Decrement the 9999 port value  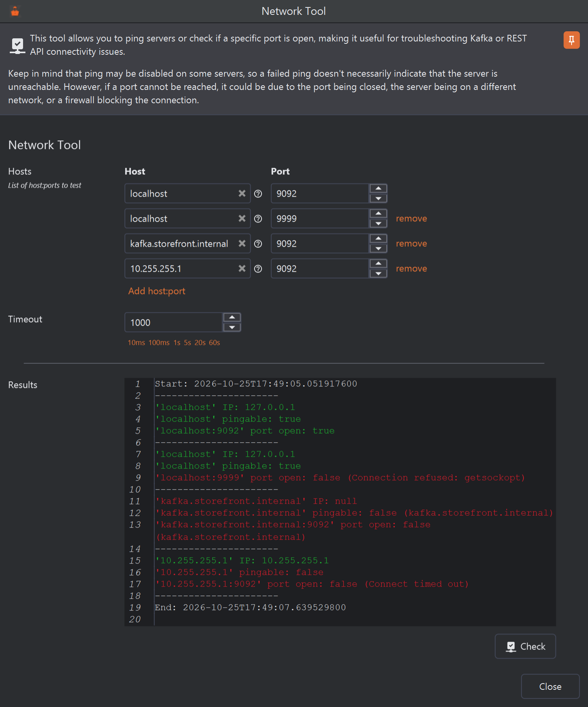coord(378,223)
